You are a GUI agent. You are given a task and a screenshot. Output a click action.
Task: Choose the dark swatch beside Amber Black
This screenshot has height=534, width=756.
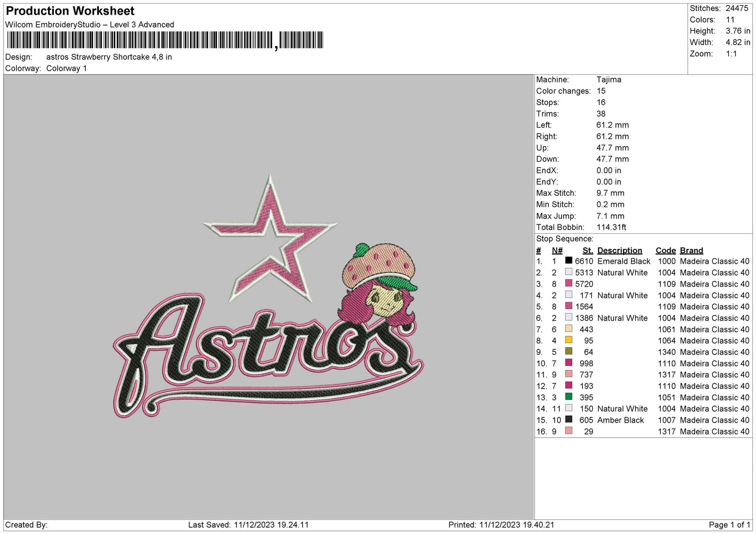569,419
